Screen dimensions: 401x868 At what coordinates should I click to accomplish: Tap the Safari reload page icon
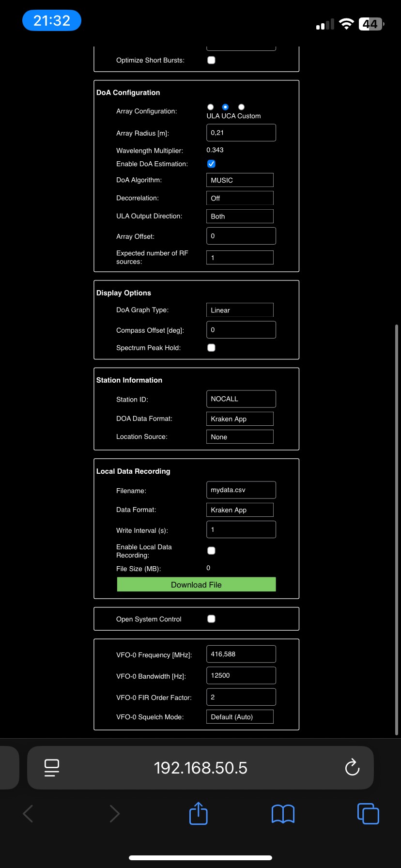352,767
